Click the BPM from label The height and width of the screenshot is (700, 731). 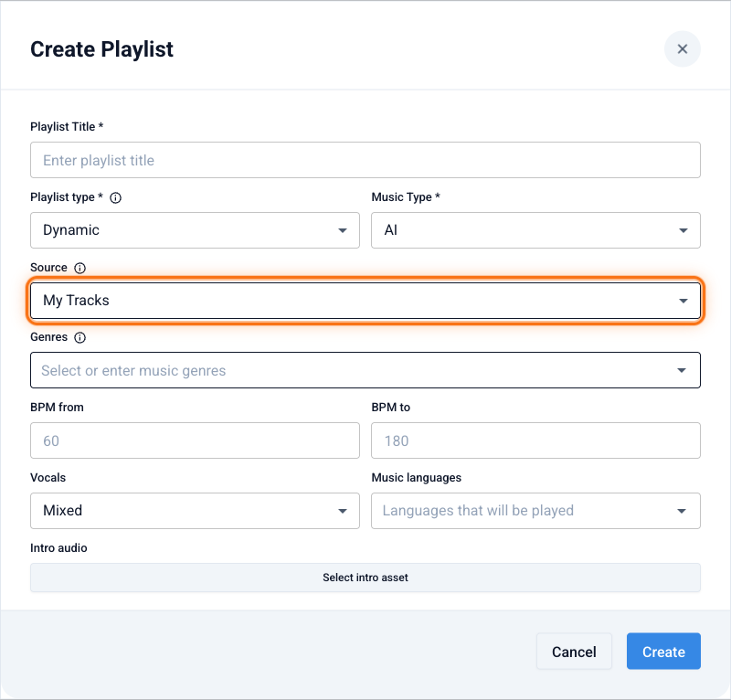57,408
